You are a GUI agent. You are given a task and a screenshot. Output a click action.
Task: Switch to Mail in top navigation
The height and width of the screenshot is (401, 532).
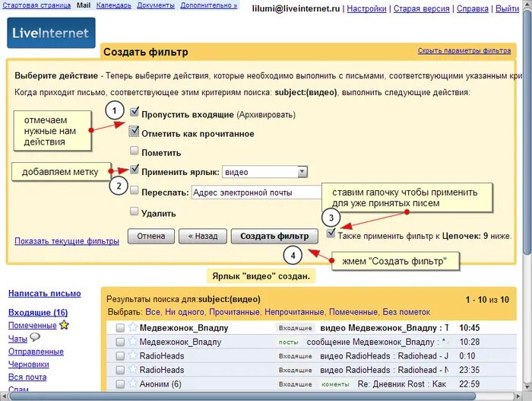tap(84, 5)
